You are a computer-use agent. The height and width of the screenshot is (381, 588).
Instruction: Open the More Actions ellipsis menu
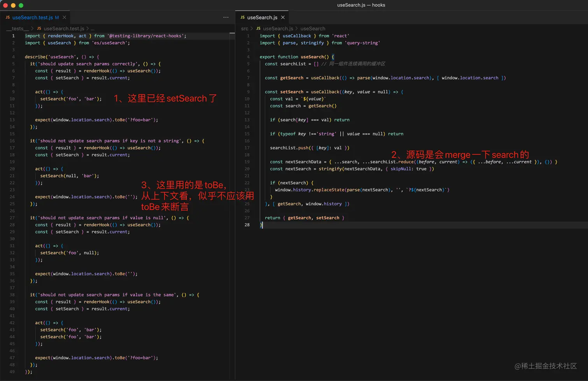click(226, 17)
